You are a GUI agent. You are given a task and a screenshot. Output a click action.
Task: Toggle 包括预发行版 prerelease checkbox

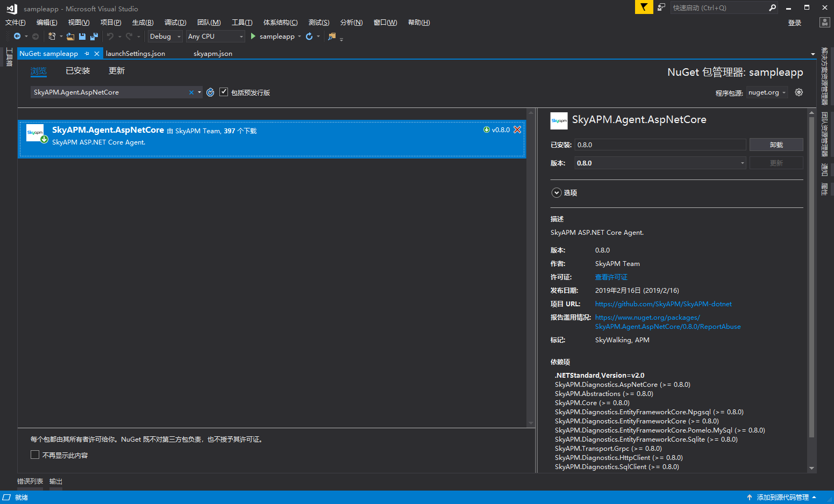(224, 92)
